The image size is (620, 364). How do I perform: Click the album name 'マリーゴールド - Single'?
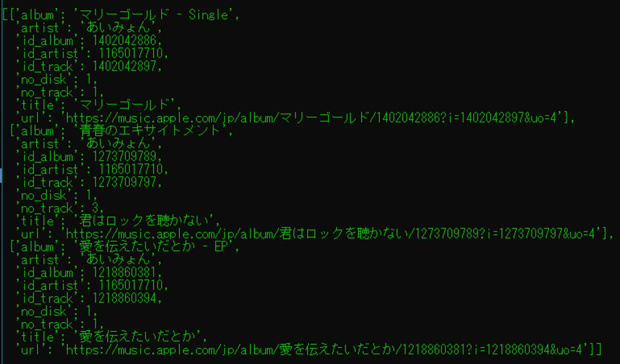click(154, 15)
